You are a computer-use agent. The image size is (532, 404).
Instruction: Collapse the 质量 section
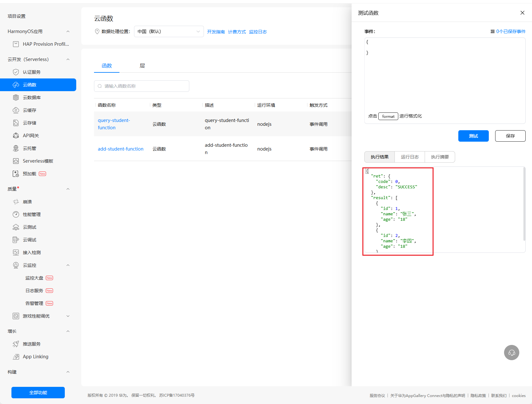click(x=68, y=189)
